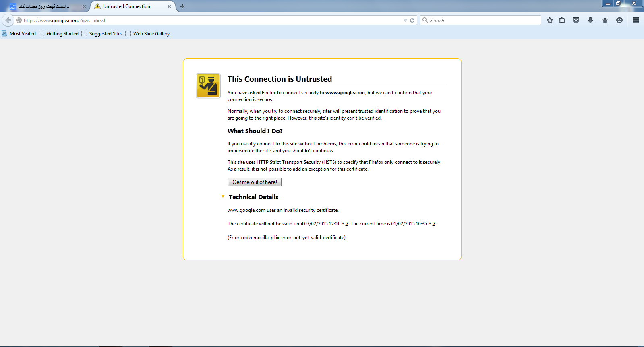The width and height of the screenshot is (644, 347).
Task: Show bookmarks list icon
Action: tap(562, 20)
